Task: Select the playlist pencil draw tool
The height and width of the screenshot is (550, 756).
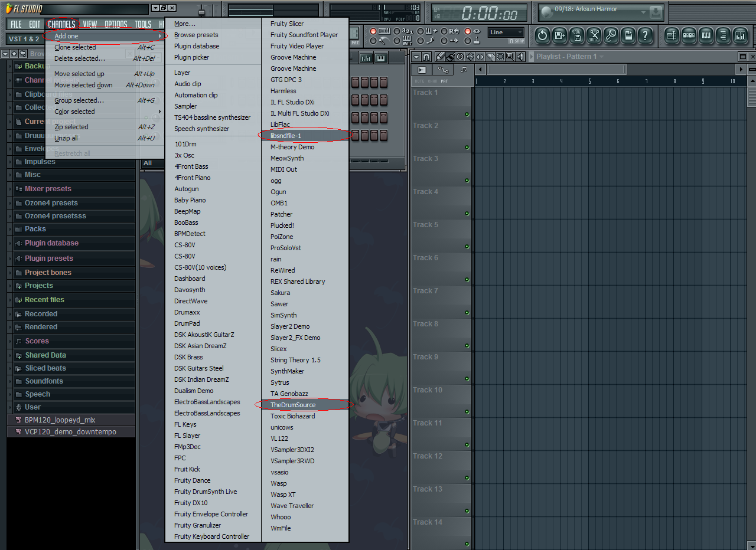Action: pos(440,57)
